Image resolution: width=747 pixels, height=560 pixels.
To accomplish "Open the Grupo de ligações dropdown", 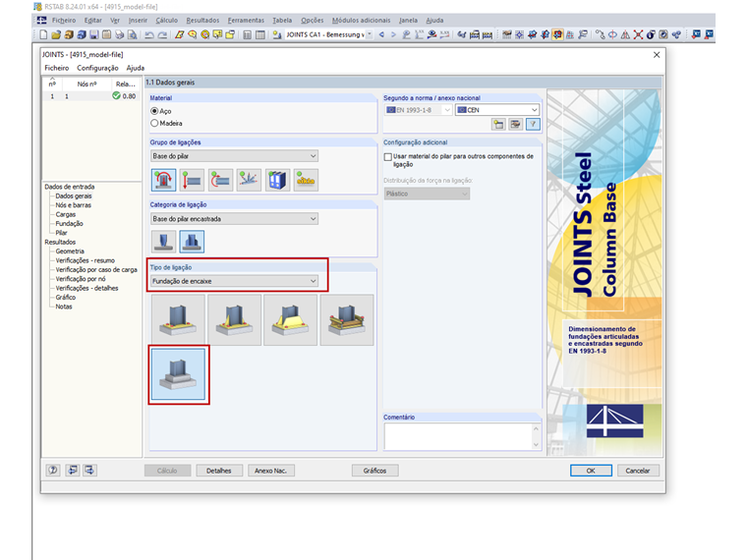I will click(x=234, y=155).
